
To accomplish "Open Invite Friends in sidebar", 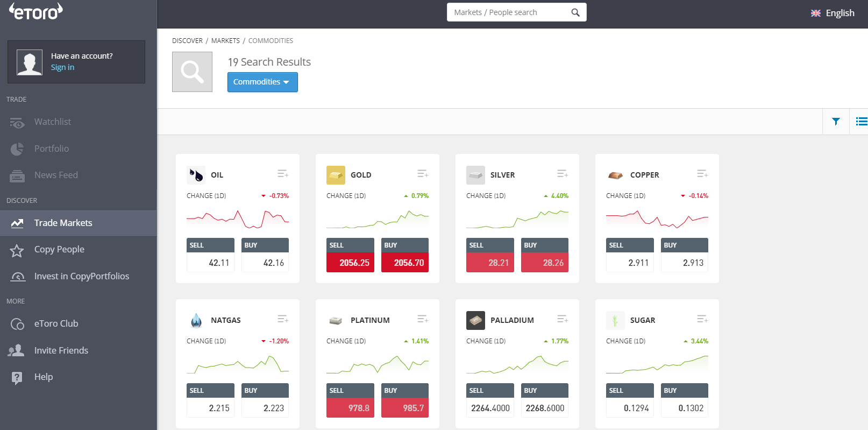I will (61, 350).
